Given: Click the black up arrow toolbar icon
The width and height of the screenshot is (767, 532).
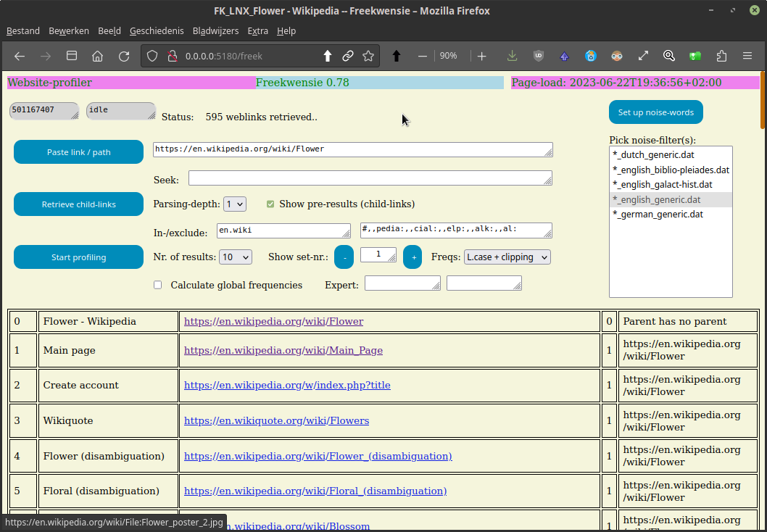Looking at the screenshot, I should [397, 57].
